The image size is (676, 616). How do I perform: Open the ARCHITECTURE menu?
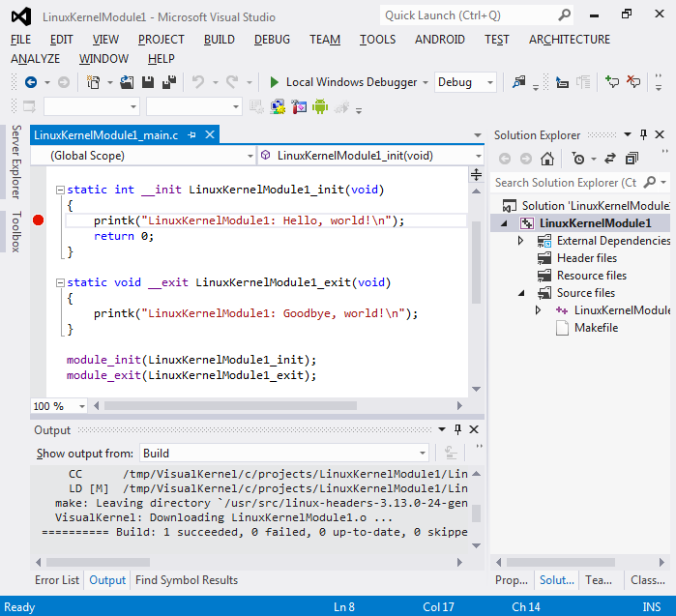[x=570, y=40]
